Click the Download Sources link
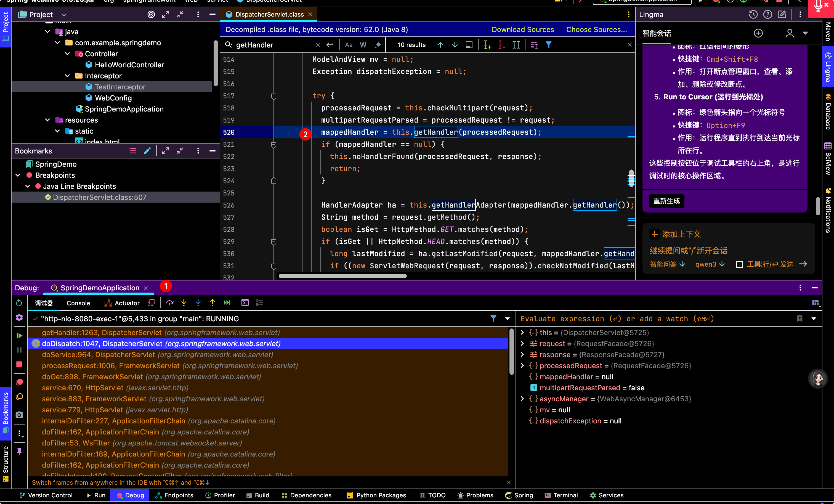Viewport: 834px width, 504px height. (523, 30)
